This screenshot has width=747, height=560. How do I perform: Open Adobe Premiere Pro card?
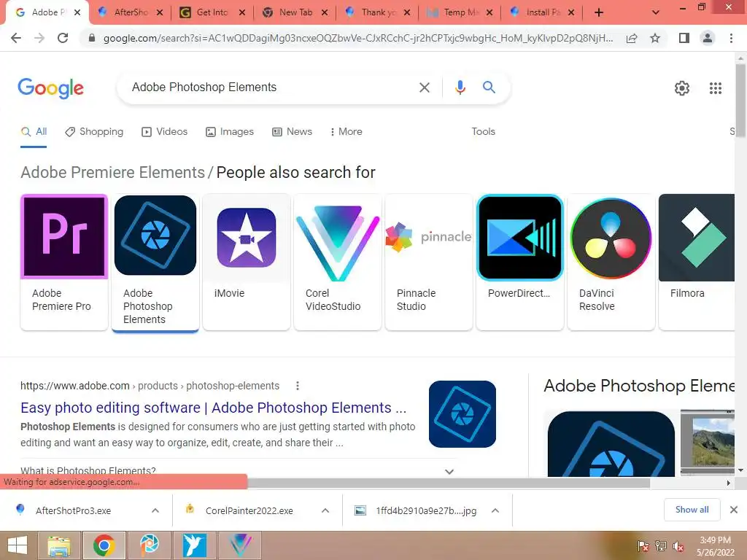click(64, 262)
